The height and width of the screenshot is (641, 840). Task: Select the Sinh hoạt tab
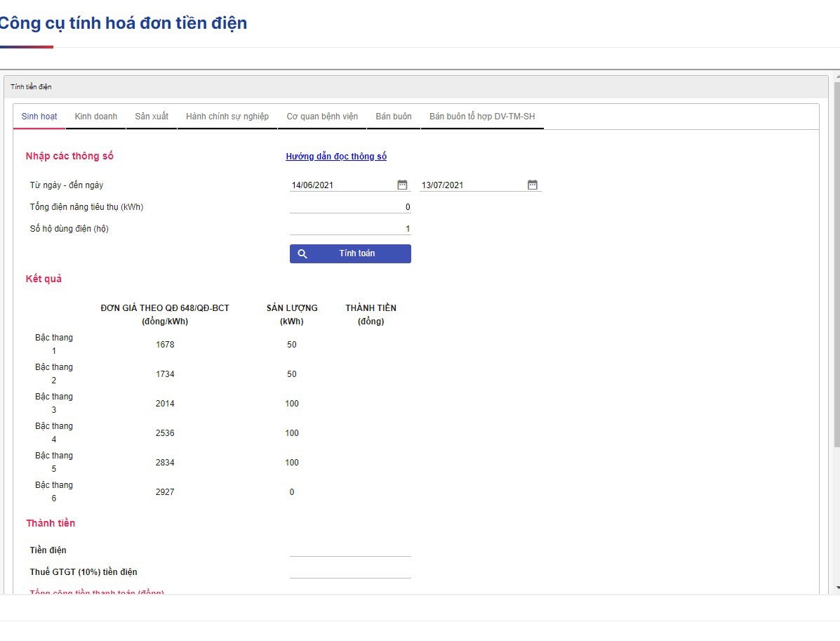tap(39, 117)
